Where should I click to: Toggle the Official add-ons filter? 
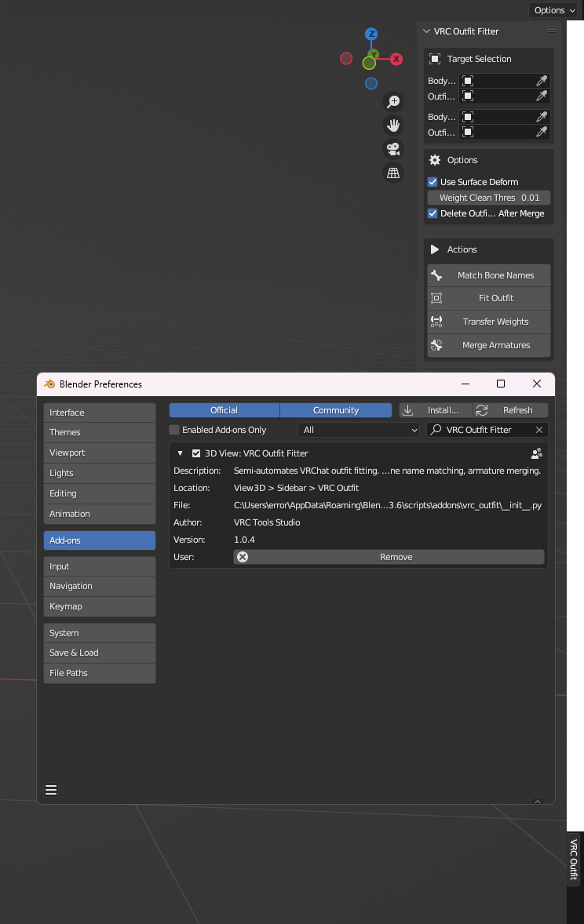224,410
